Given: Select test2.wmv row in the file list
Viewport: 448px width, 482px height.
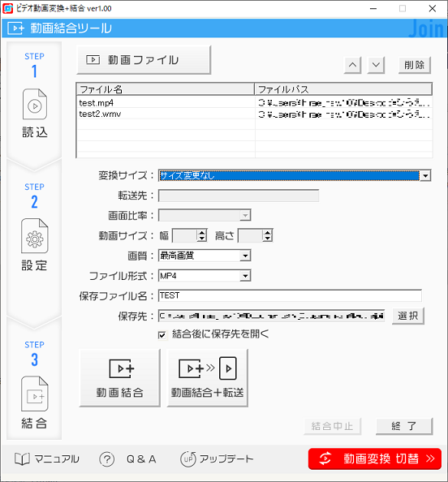Looking at the screenshot, I should tap(254, 114).
